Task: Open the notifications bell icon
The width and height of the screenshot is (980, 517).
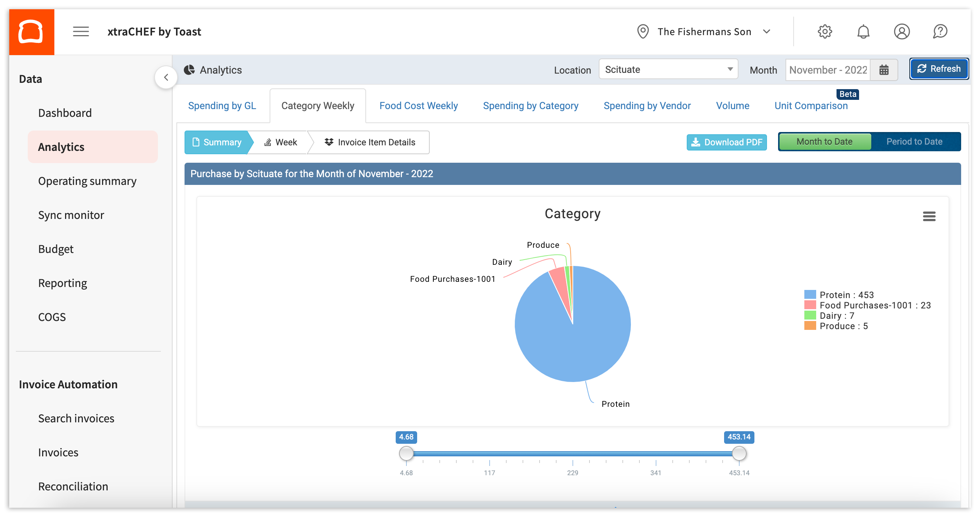Action: (864, 31)
